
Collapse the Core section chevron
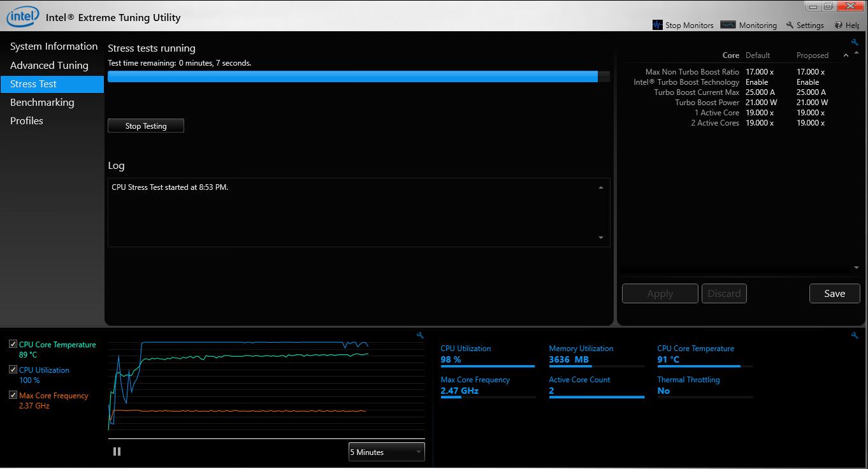point(846,55)
